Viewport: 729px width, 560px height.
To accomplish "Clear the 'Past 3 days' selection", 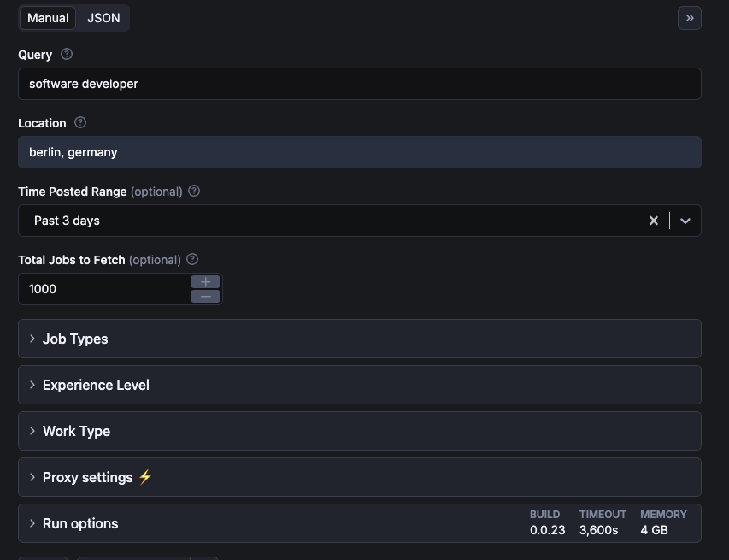I will pyautogui.click(x=653, y=221).
